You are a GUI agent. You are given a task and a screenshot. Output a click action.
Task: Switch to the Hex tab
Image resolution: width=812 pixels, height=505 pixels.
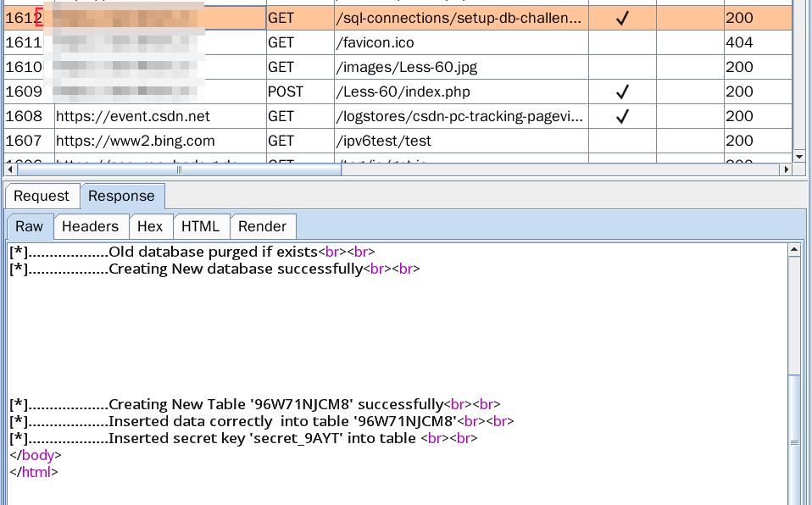[x=150, y=227]
